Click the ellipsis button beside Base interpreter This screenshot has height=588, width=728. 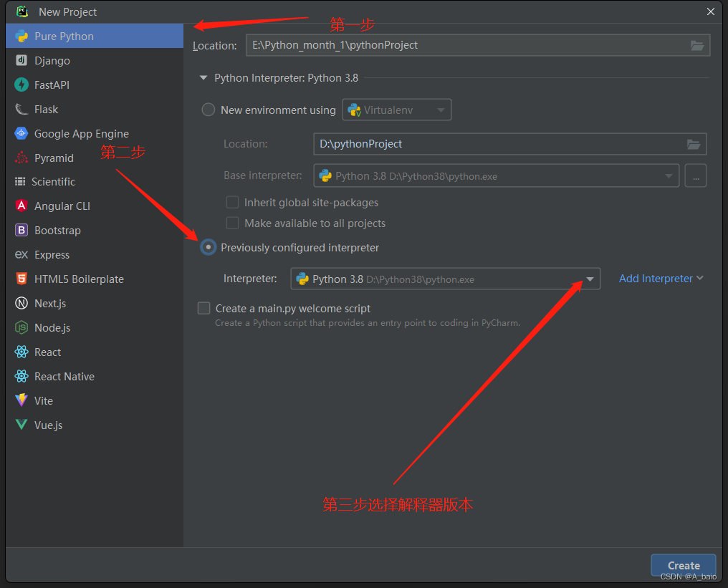click(696, 176)
